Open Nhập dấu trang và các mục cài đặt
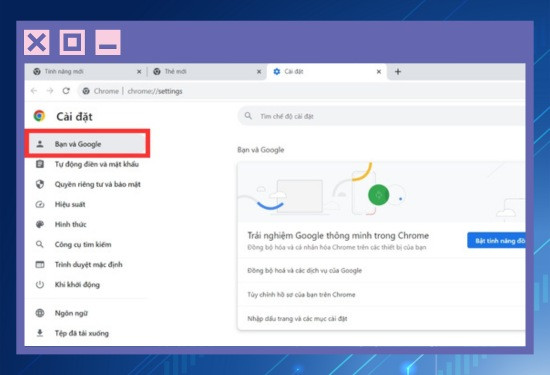This screenshot has width=550, height=375. click(382, 319)
